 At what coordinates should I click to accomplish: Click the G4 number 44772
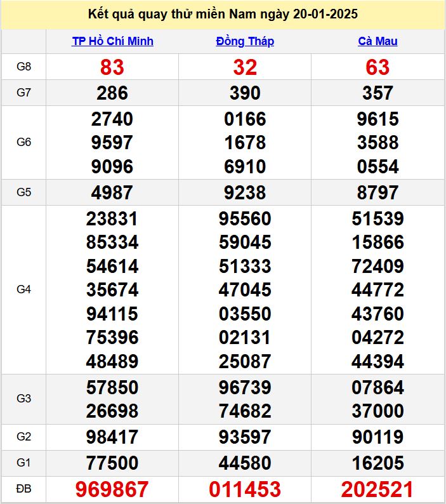point(377,289)
